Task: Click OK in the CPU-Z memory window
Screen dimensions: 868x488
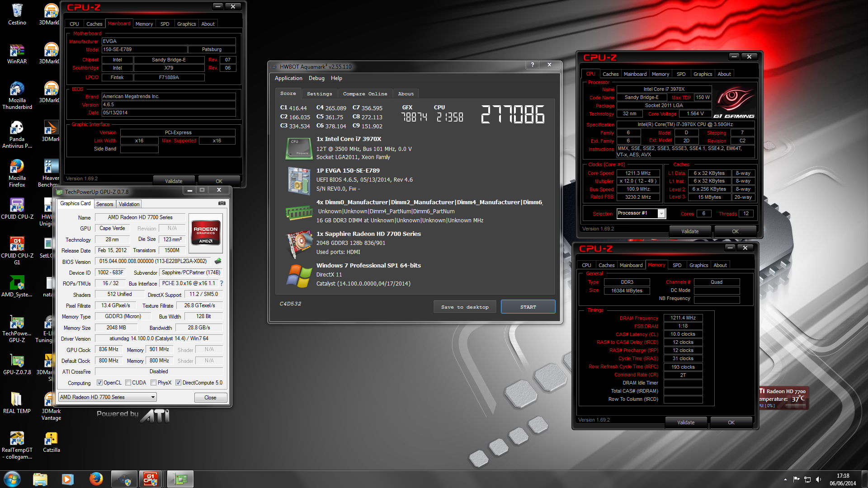Action: (731, 422)
